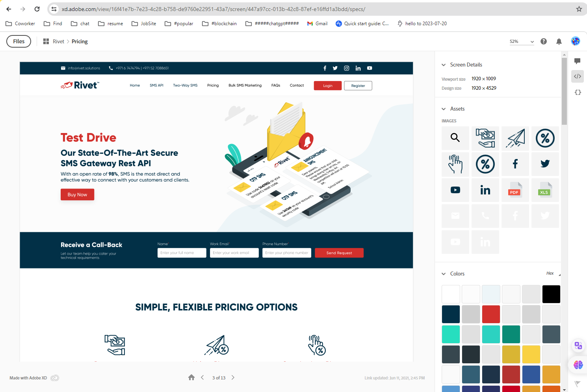Click the Enter your full name field

pos(182,253)
